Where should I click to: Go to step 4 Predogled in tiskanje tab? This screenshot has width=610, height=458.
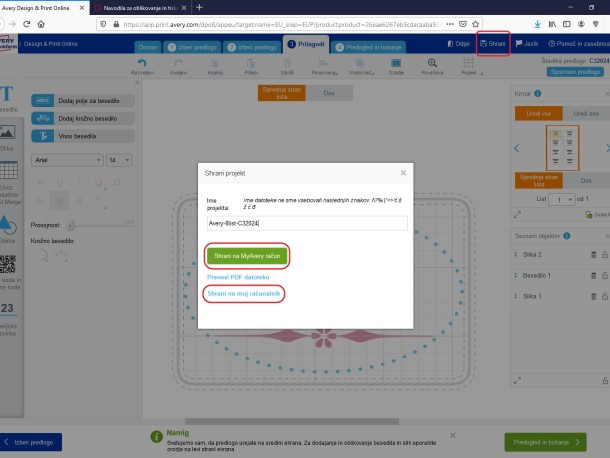coord(368,47)
